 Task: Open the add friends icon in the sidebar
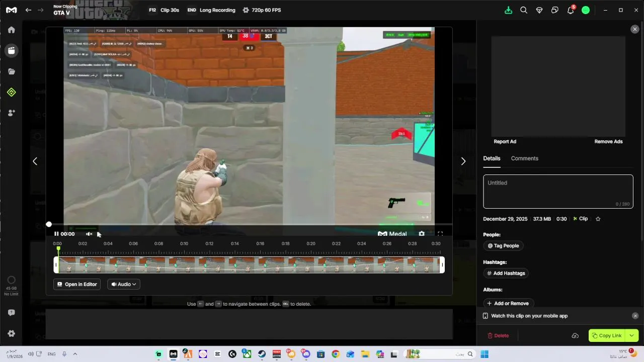point(11,113)
